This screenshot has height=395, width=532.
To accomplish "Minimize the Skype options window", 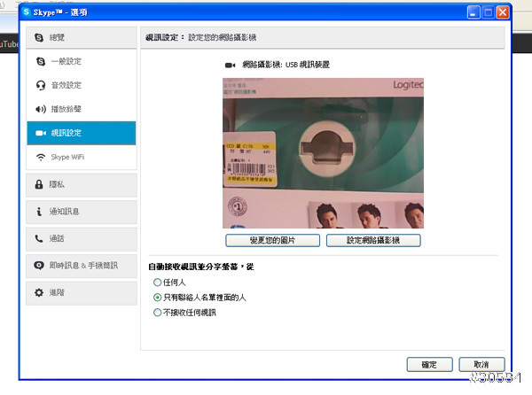I will pos(473,12).
